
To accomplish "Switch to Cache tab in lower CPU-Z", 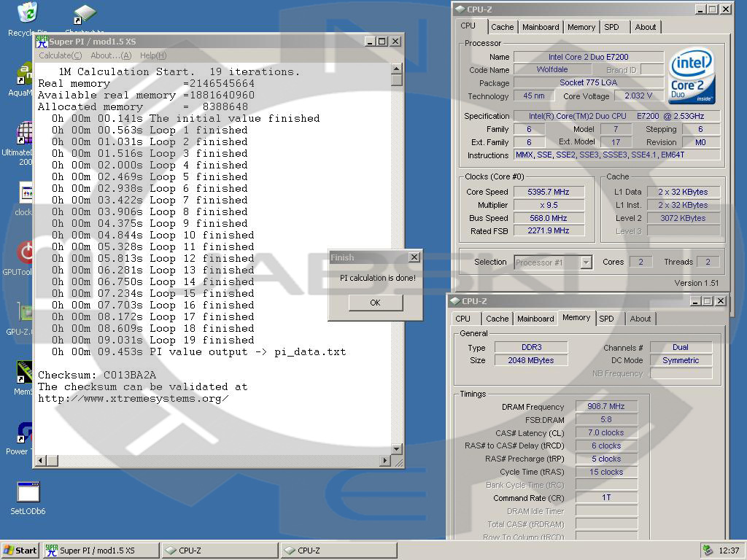I will (x=498, y=319).
